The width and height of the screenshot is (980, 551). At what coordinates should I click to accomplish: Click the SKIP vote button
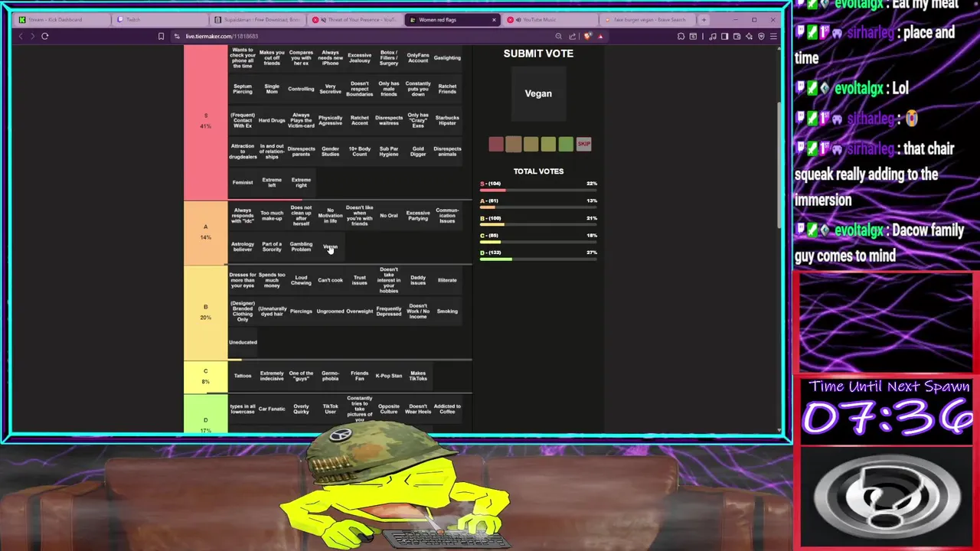(583, 144)
